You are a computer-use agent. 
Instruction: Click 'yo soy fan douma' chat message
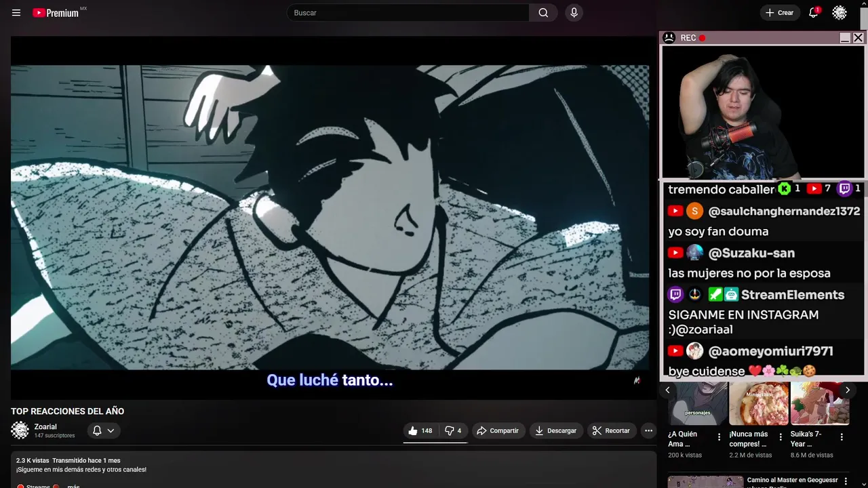(718, 232)
